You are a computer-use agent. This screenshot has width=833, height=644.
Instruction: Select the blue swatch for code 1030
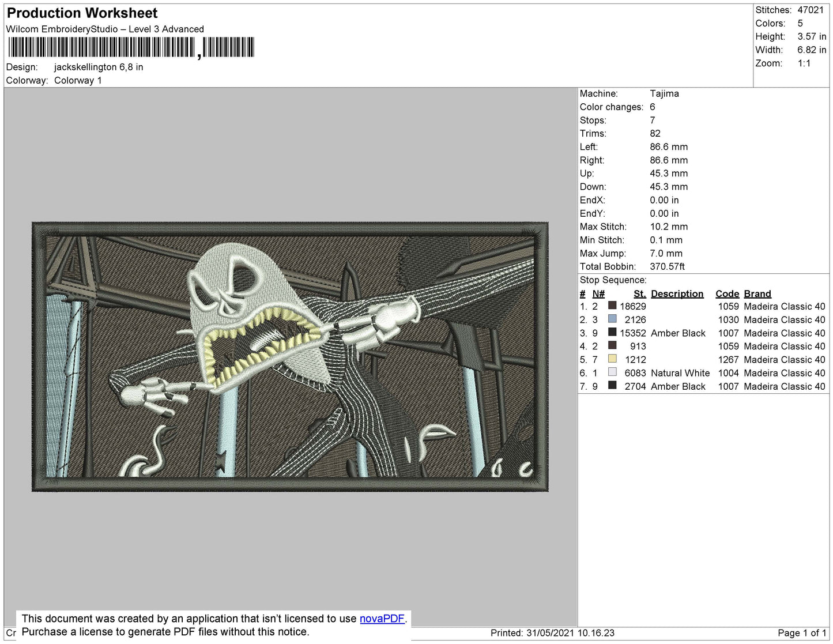(612, 319)
